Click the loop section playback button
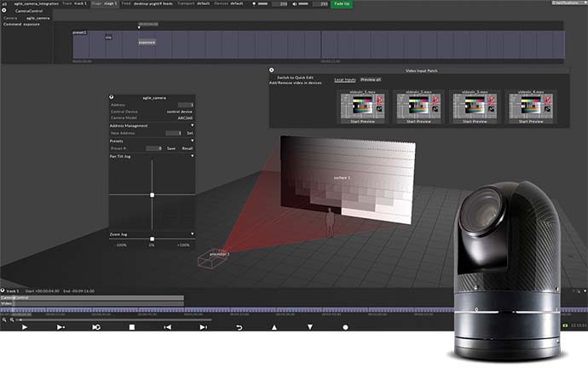Screen dimensions: 588x374 (96, 327)
